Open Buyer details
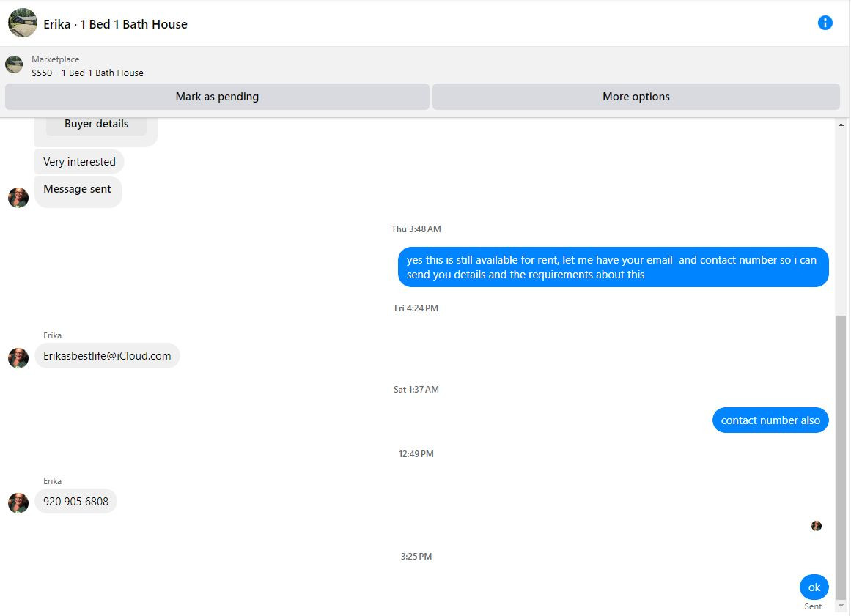The image size is (851, 616). pyautogui.click(x=96, y=125)
